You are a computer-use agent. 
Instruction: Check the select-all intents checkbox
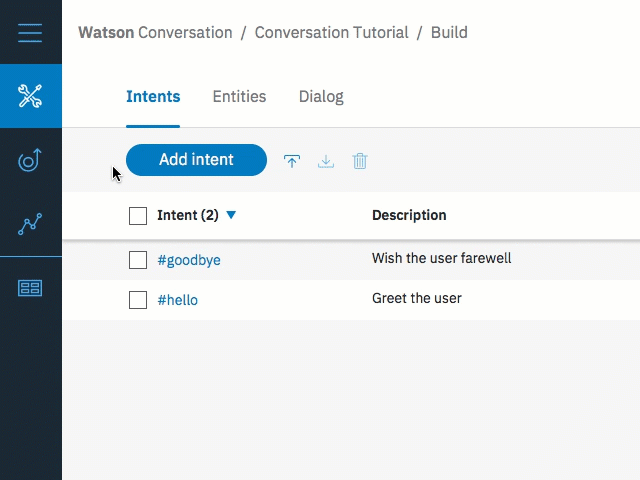(138, 215)
